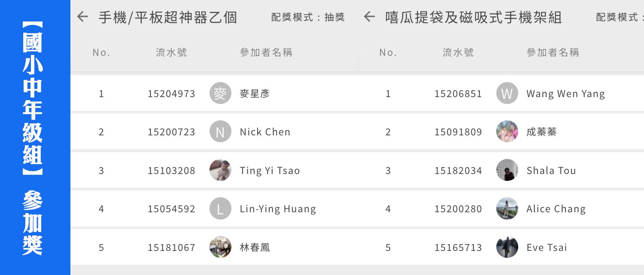The height and width of the screenshot is (275, 644).
Task: Click back arrow beside 嘻瓜提袋及磁吸式手機架組
Action: coord(369,17)
